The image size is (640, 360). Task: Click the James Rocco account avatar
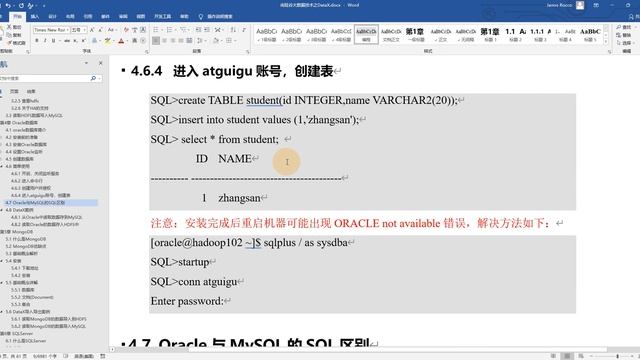pyautogui.click(x=580, y=5)
